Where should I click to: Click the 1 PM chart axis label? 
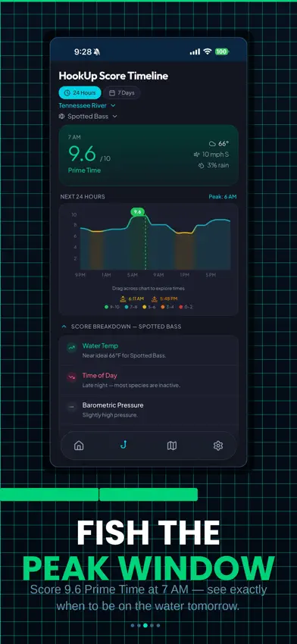[x=184, y=275]
